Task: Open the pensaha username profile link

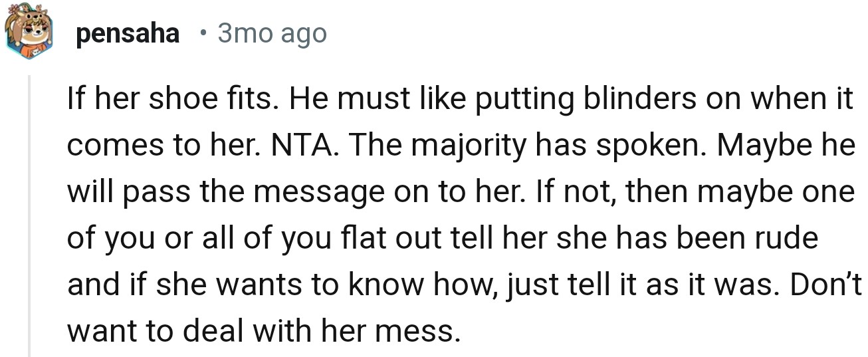Action: pos(128,33)
